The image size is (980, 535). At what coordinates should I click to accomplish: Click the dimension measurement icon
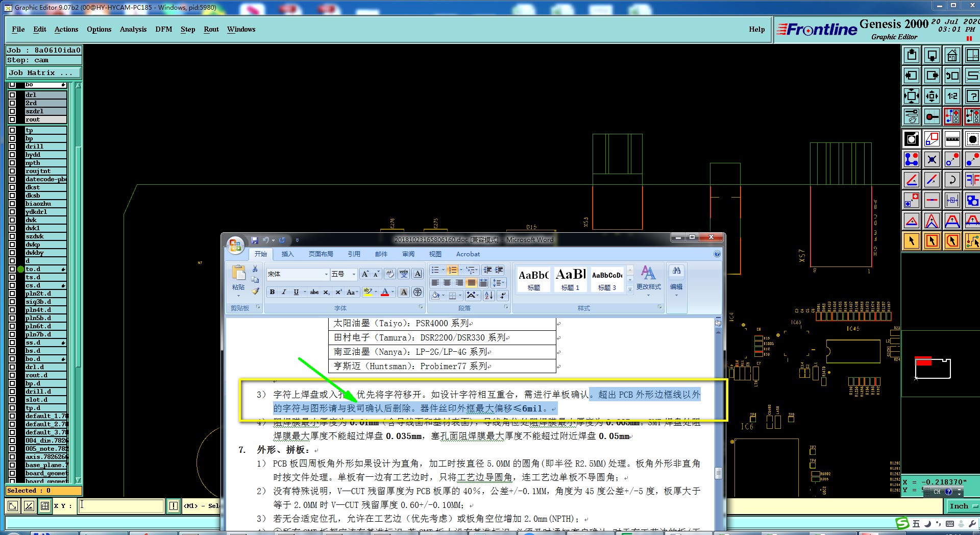[x=952, y=200]
